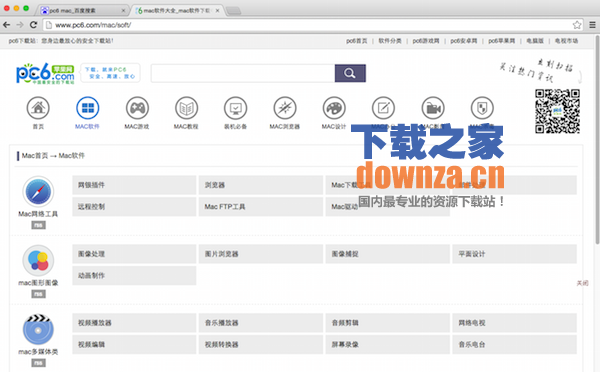This screenshot has height=372, width=600.
Task: Open the 音乐播放器 category
Action: [261, 323]
